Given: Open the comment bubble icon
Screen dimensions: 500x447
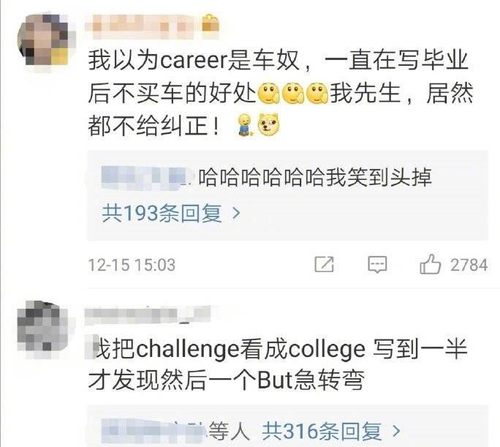Looking at the screenshot, I should coord(377,265).
